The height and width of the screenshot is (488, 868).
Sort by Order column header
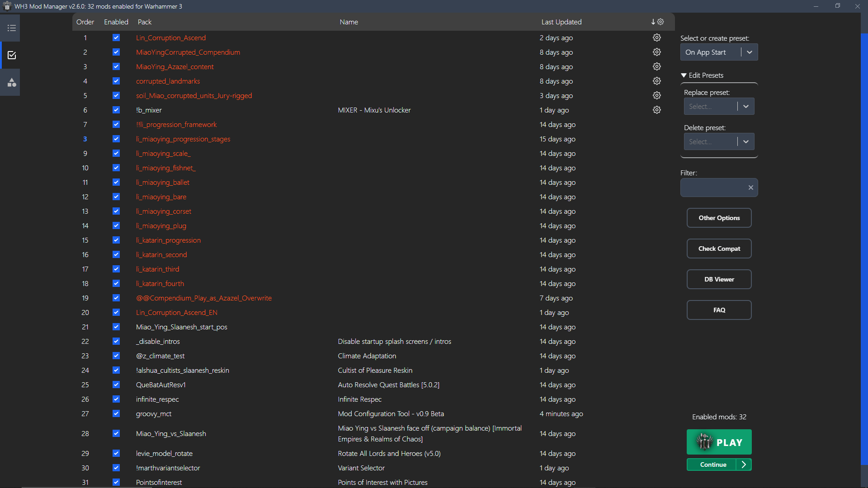coord(85,22)
